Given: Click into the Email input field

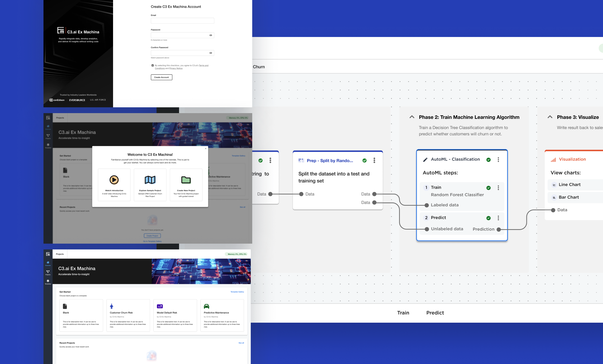Looking at the screenshot, I should 182,21.
